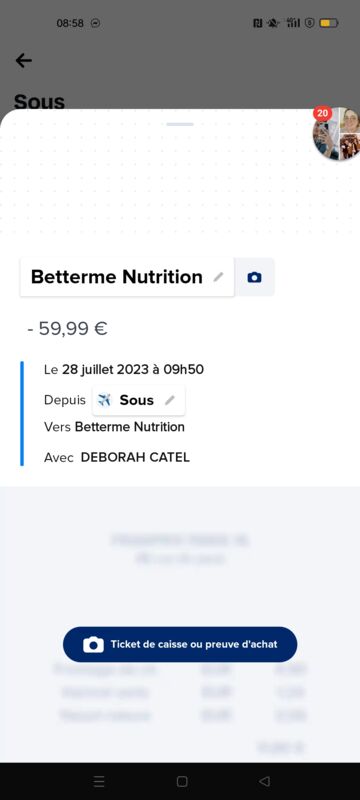Image resolution: width=360 pixels, height=800 pixels.
Task: Open the profile photo bubble with badge
Action: tap(337, 134)
